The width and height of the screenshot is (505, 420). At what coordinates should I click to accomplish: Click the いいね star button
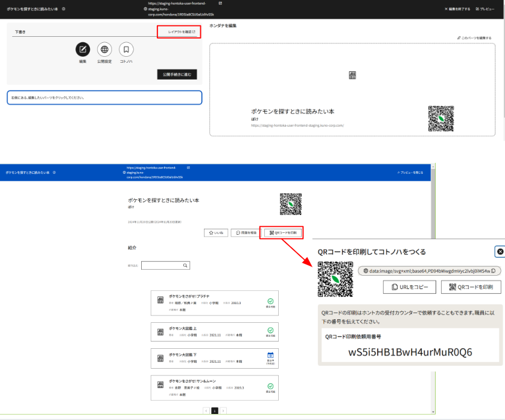[216, 233]
